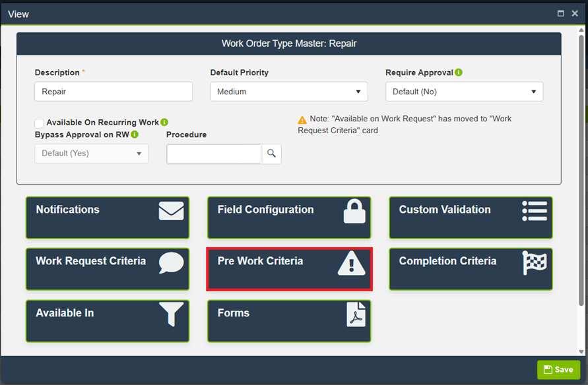Image resolution: width=588 pixels, height=385 pixels.
Task: Show info tooltip for Bypass Approval on RW
Action: tap(135, 134)
